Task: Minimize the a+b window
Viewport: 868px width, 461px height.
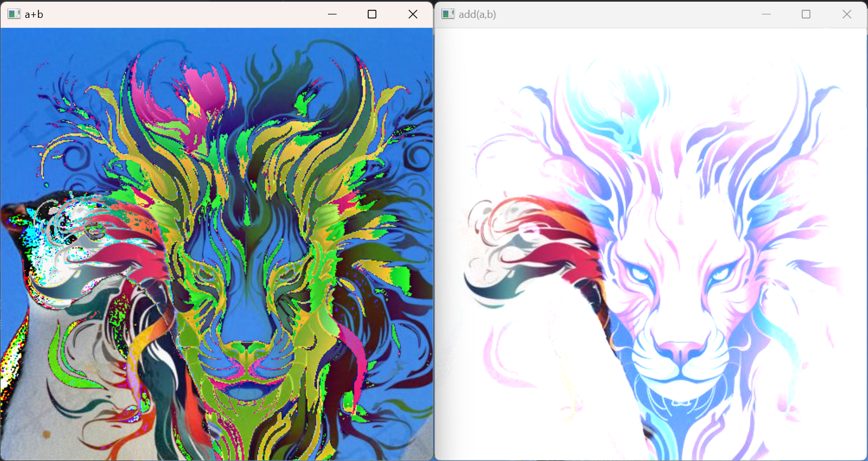Action: (x=333, y=14)
